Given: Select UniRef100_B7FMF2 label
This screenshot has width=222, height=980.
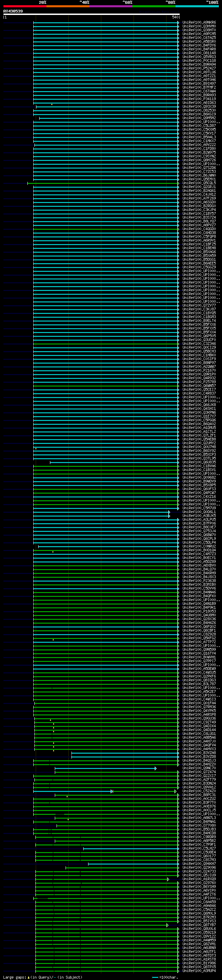Looking at the screenshot, I should pos(199,87).
